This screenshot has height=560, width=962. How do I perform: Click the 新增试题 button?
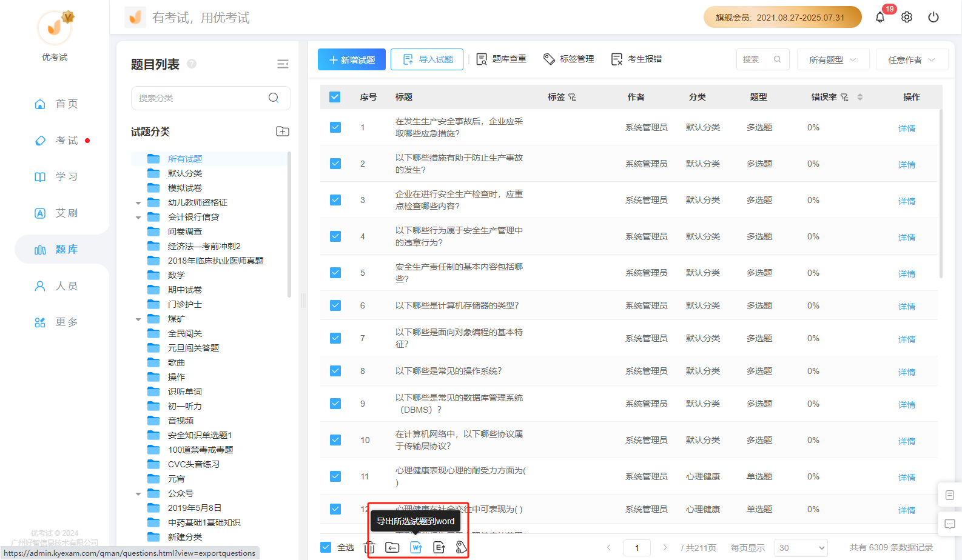[x=351, y=59]
